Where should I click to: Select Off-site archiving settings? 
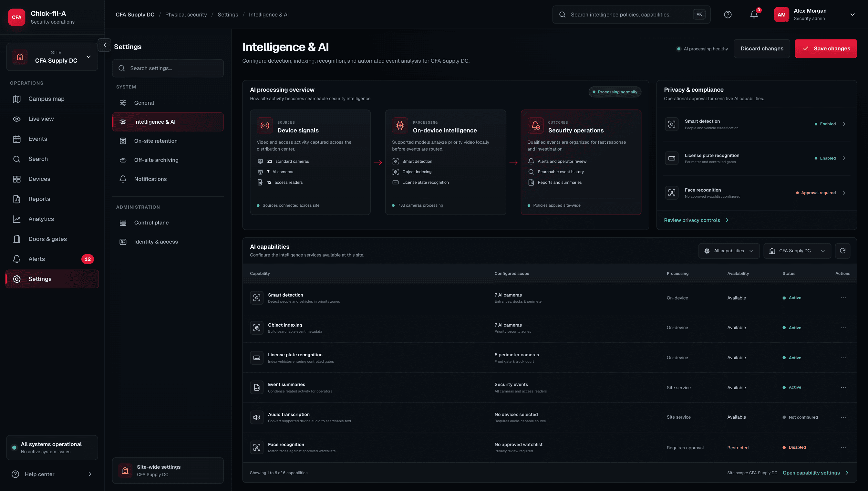168,160
